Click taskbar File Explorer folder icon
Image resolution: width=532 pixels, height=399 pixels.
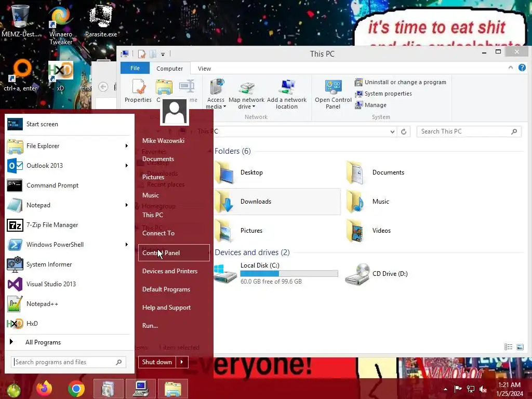[172, 389]
